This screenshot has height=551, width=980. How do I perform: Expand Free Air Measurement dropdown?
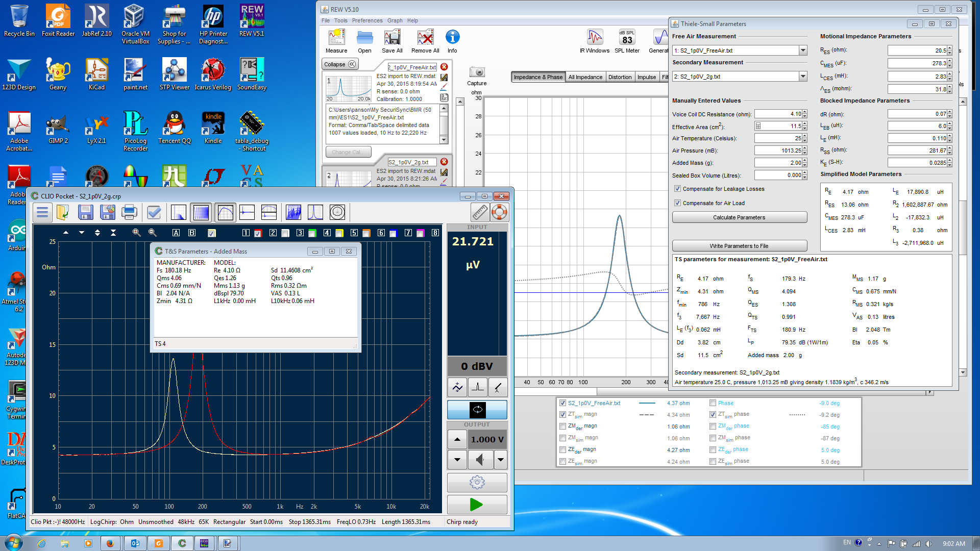click(x=803, y=51)
